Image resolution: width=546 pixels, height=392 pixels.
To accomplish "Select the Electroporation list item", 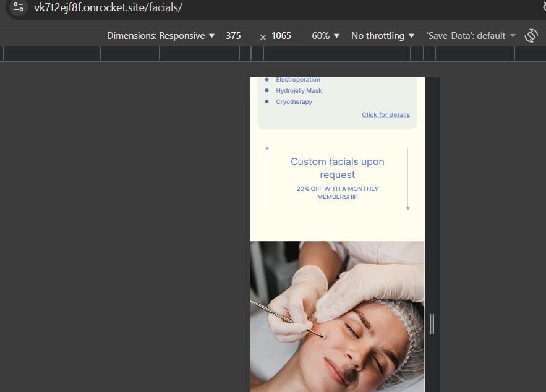I will click(x=298, y=80).
